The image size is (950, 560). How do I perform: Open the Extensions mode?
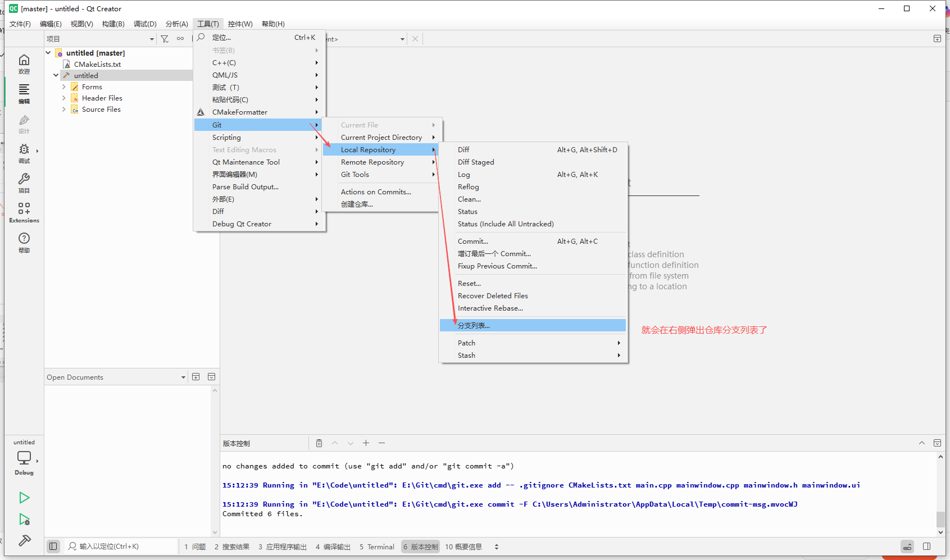click(24, 213)
